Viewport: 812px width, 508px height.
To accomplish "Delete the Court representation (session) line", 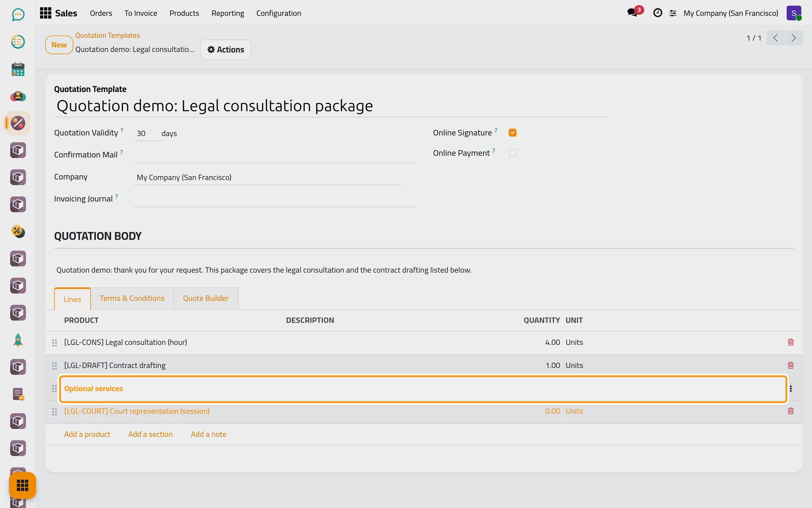I will tap(790, 411).
